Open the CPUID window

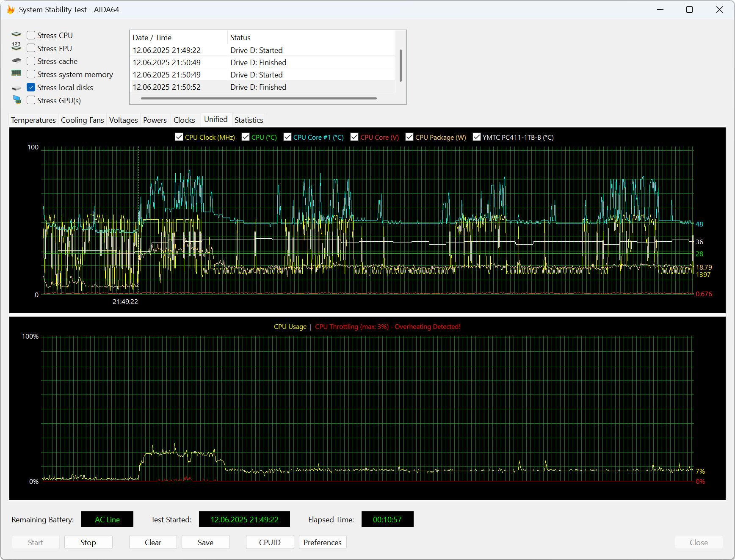[x=270, y=542]
